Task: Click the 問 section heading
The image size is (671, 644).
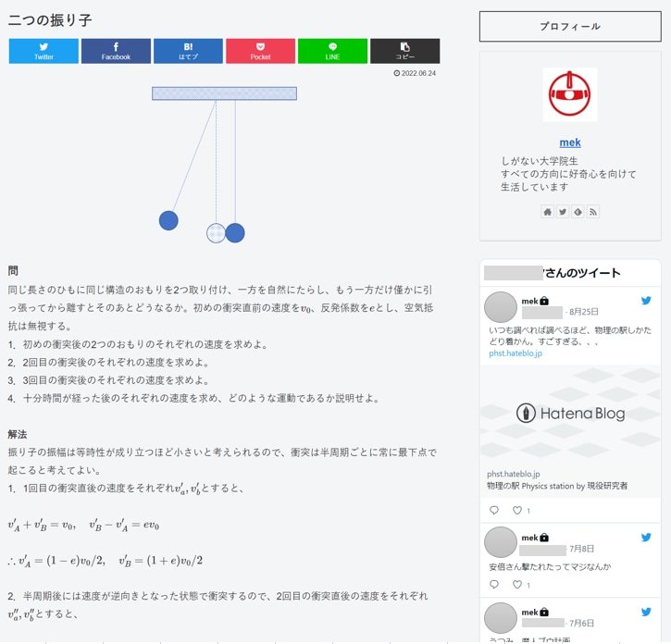Action: (x=13, y=270)
